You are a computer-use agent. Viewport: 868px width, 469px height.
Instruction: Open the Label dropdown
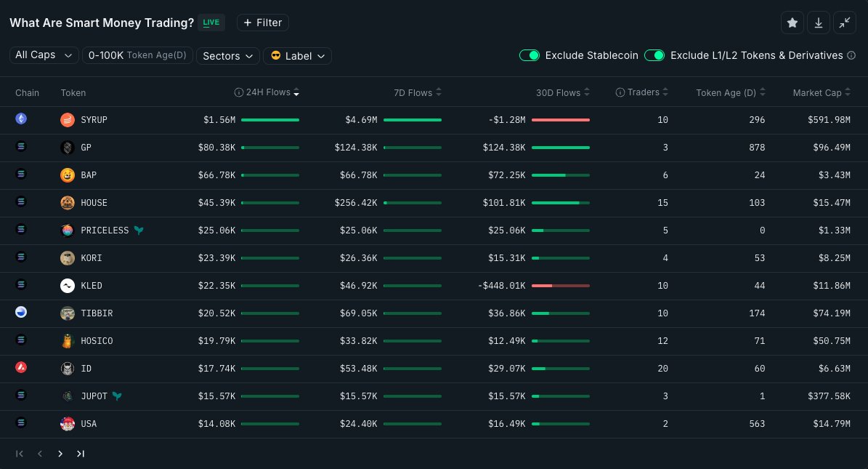pos(297,56)
